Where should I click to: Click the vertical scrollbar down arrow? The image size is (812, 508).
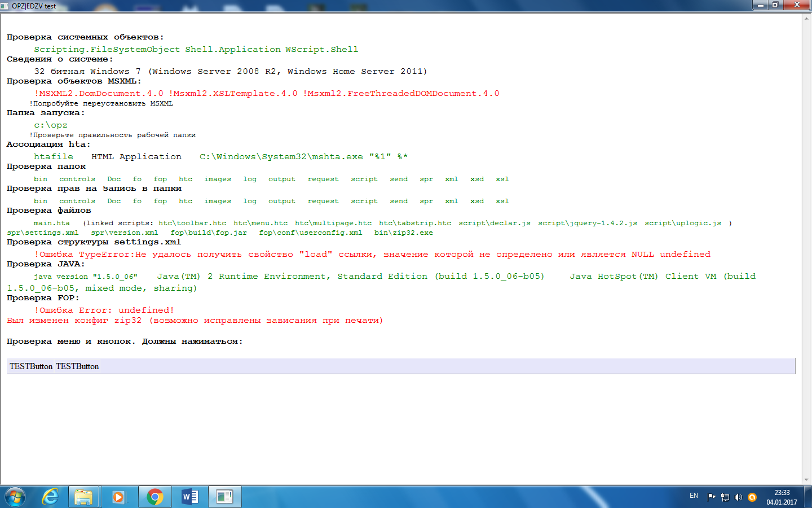[x=806, y=480]
